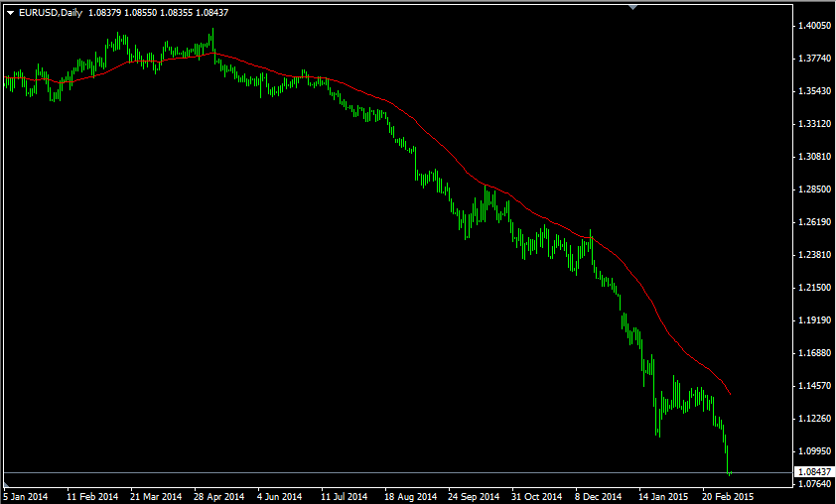Click the 1.40050 price scale label
Image resolution: width=836 pixels, height=504 pixels.
pyautogui.click(x=814, y=25)
